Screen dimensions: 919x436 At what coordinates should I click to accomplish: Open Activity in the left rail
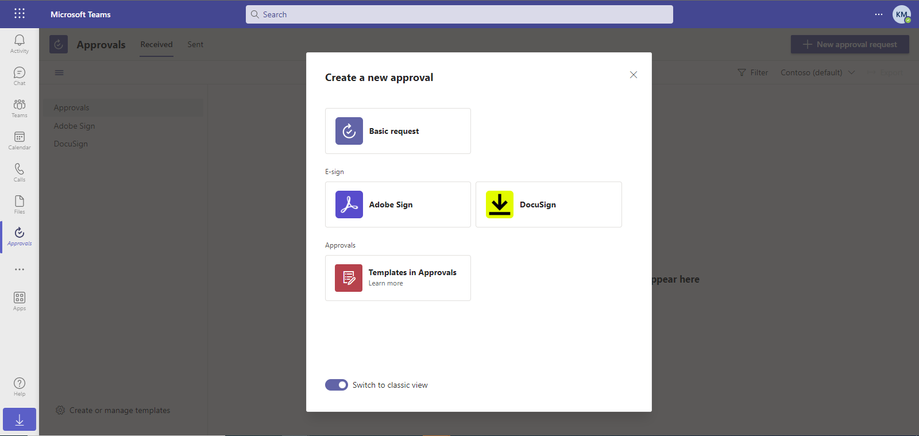coord(19,44)
